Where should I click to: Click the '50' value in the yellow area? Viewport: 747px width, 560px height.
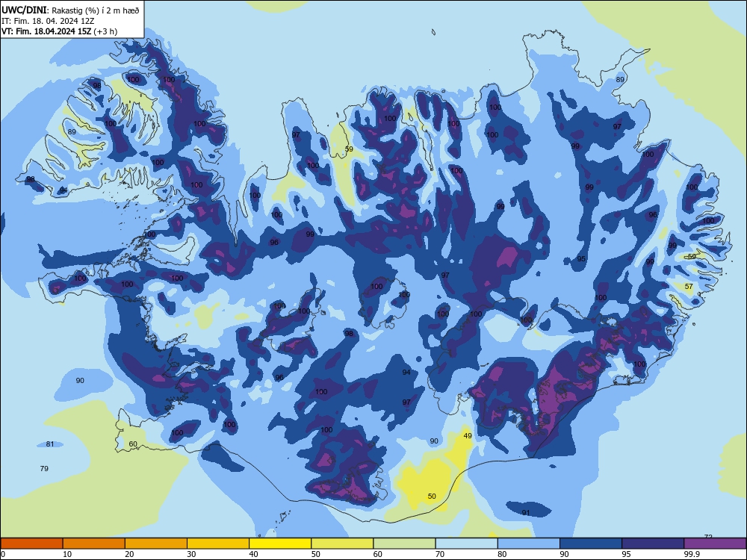432,497
